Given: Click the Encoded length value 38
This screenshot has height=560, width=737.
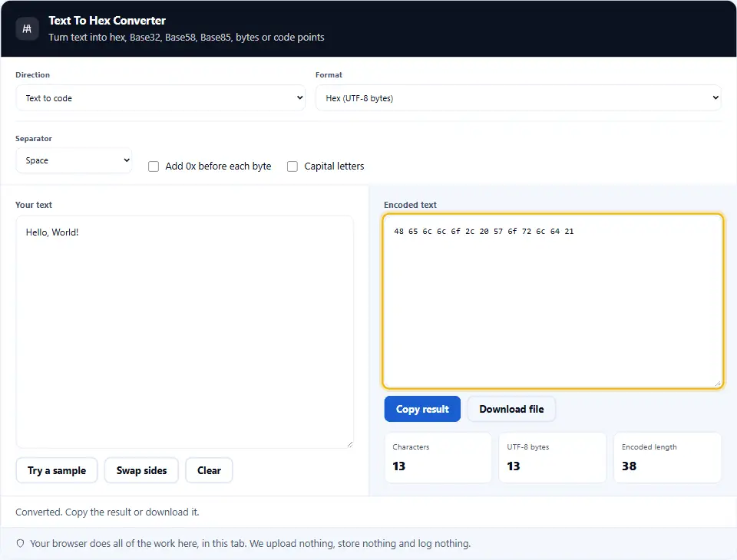Looking at the screenshot, I should pyautogui.click(x=629, y=466).
